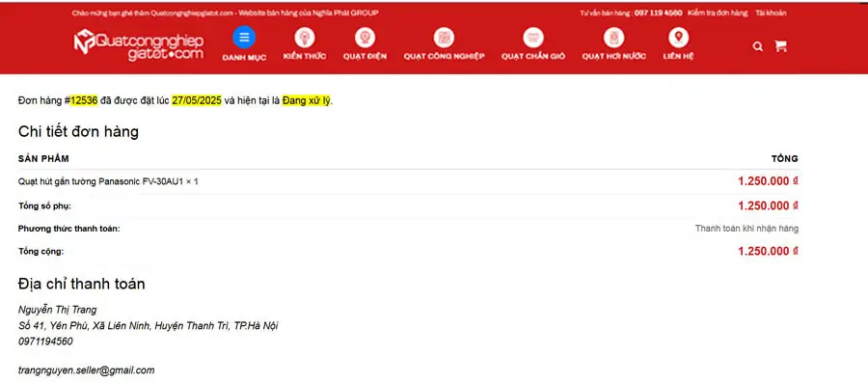Click the email trangnguyen.seller@gmail.com
Screen dimensions: 868x383
coord(87,370)
